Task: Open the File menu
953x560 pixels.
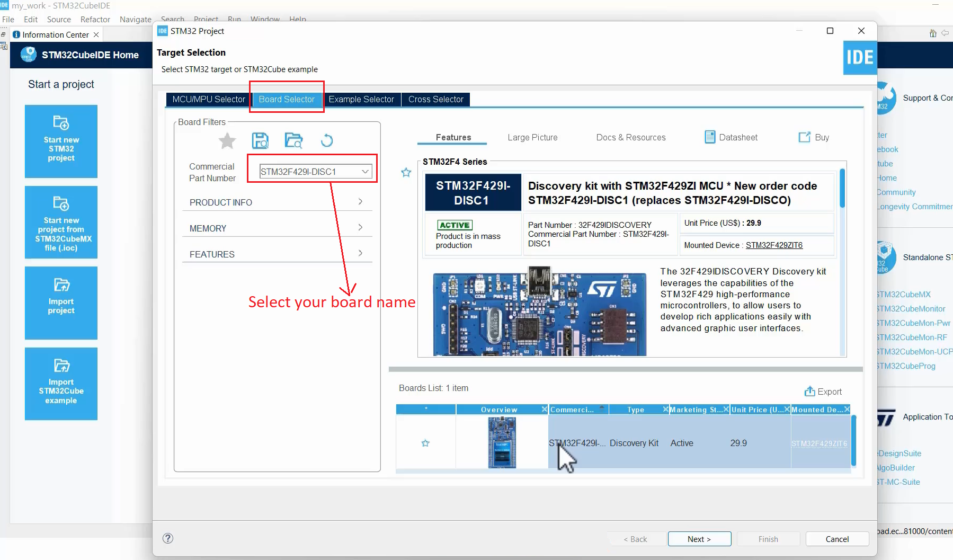Action: (8, 19)
